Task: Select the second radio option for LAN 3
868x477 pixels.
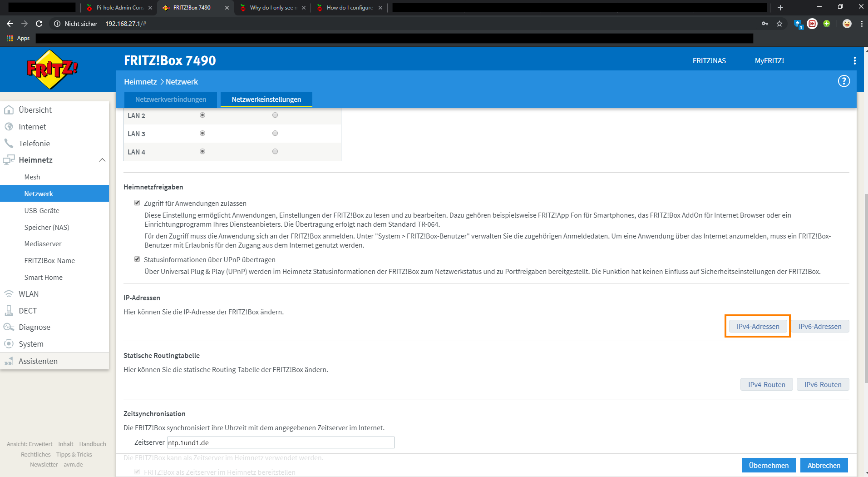Action: click(275, 134)
